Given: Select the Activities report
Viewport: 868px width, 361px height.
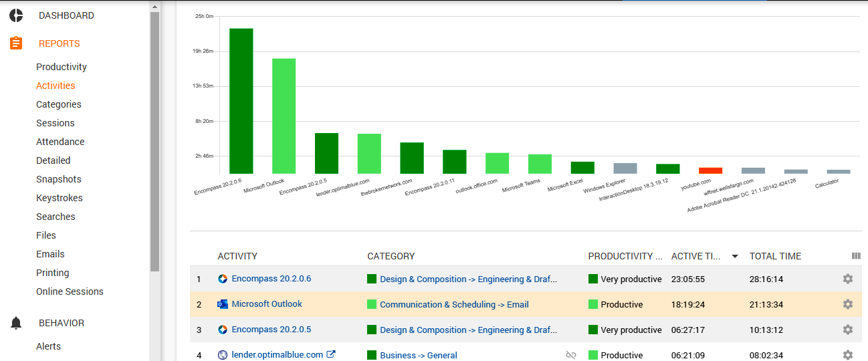Looking at the screenshot, I should pos(56,86).
